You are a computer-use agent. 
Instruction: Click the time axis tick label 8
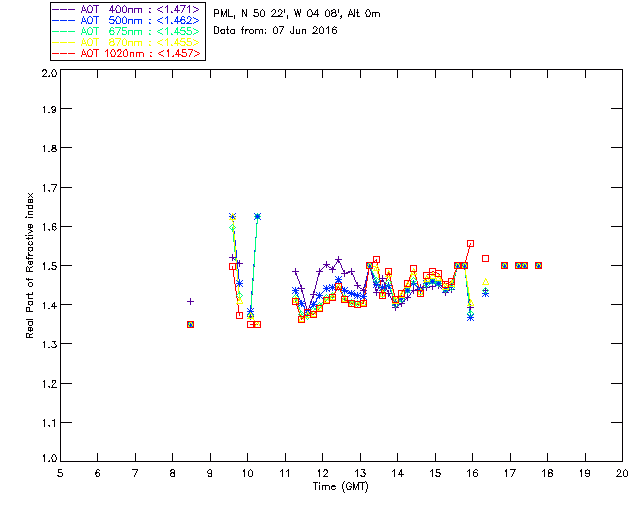coord(173,473)
